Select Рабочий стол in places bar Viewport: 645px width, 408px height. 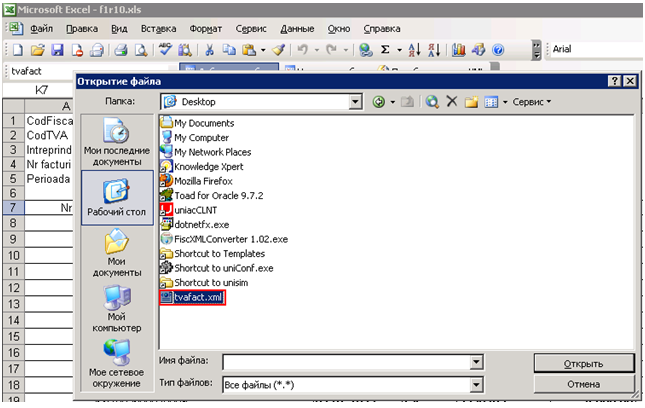click(117, 198)
